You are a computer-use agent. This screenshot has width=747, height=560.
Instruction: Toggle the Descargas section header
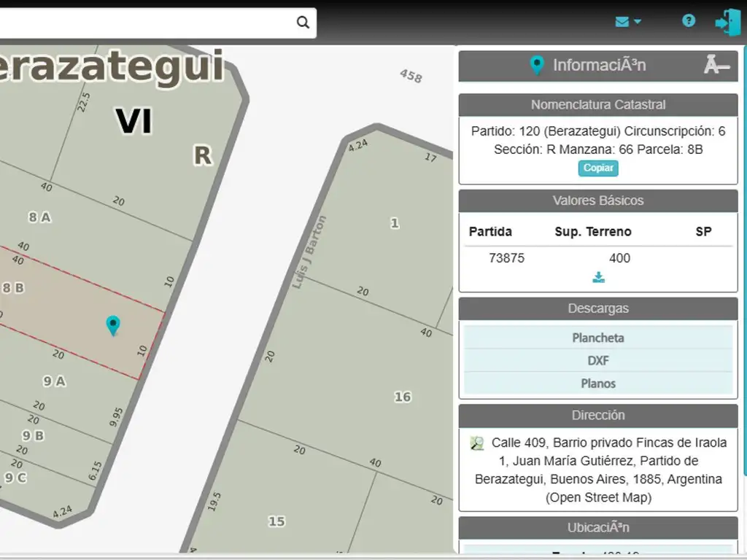pyautogui.click(x=598, y=308)
